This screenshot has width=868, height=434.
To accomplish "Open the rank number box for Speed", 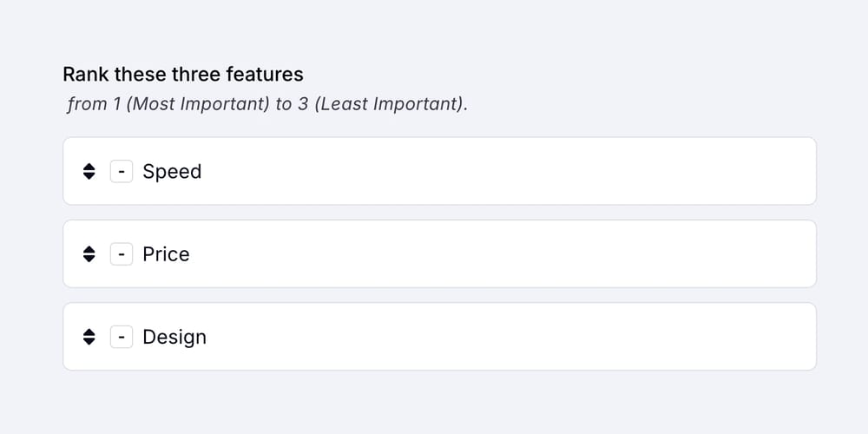I will [x=122, y=172].
